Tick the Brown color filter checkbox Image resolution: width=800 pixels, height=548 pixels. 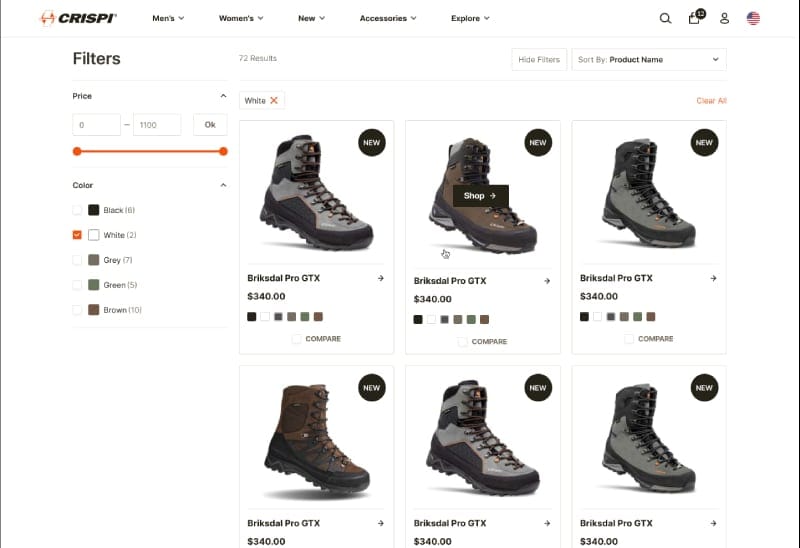[78, 310]
